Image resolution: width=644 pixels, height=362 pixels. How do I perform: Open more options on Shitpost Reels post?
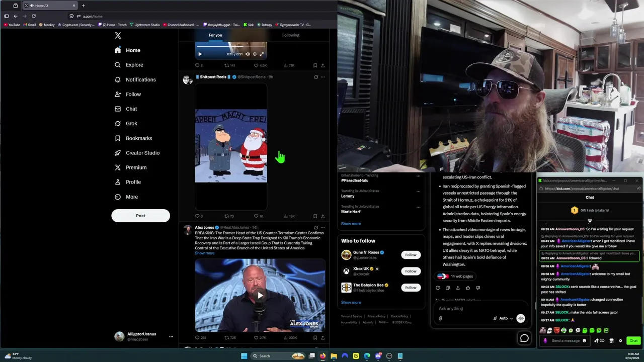(323, 77)
